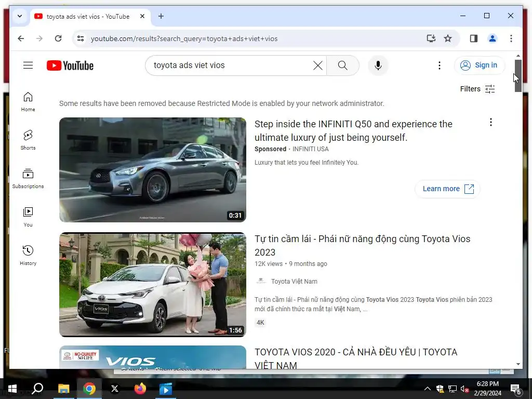Open Windows Start menu

coord(12,389)
